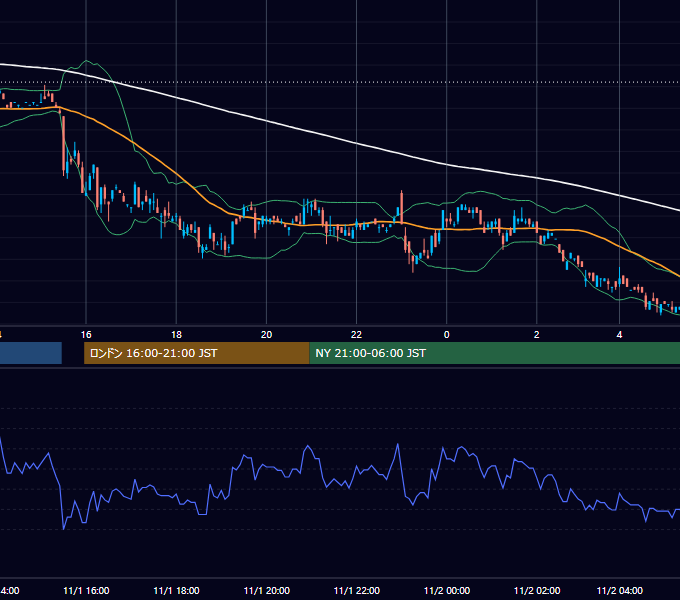Click the 11/1 16:00 time label

click(86, 590)
